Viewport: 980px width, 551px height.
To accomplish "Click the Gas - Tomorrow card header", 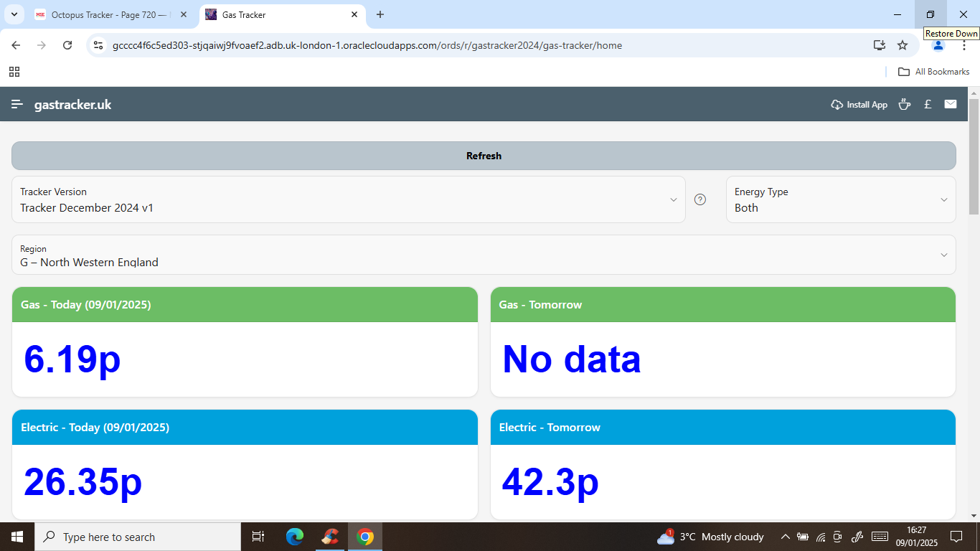I will pyautogui.click(x=723, y=305).
